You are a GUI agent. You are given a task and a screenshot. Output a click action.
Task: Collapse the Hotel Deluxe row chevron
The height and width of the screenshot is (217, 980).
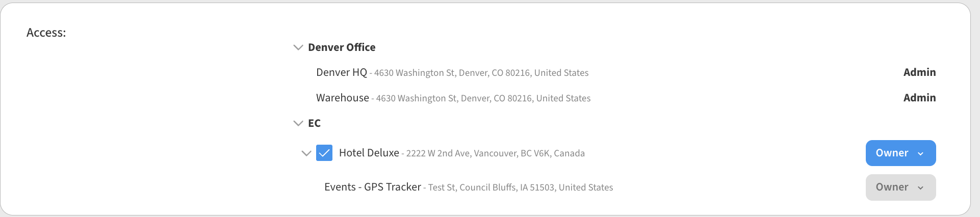(306, 153)
